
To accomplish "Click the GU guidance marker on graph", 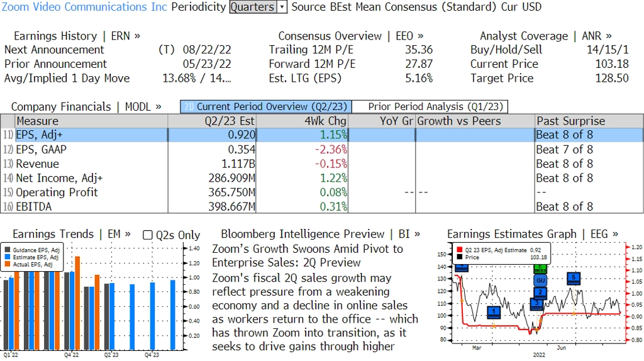I will coord(540,280).
